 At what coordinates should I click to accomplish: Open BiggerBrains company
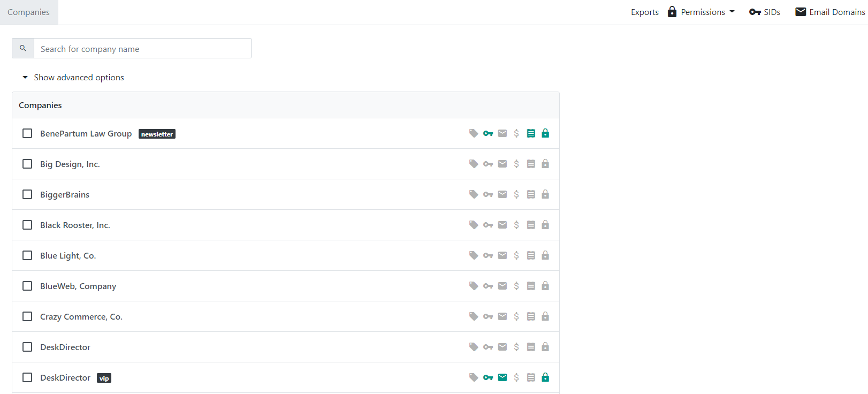point(65,195)
